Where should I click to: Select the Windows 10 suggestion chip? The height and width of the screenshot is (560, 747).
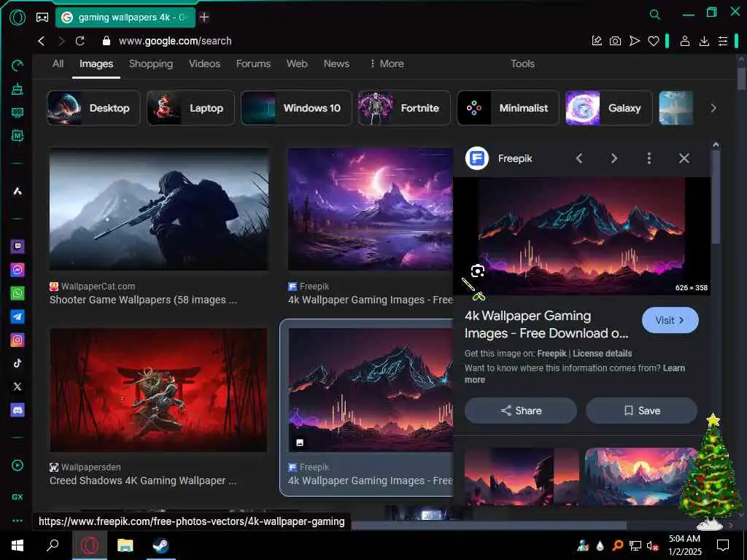[296, 108]
